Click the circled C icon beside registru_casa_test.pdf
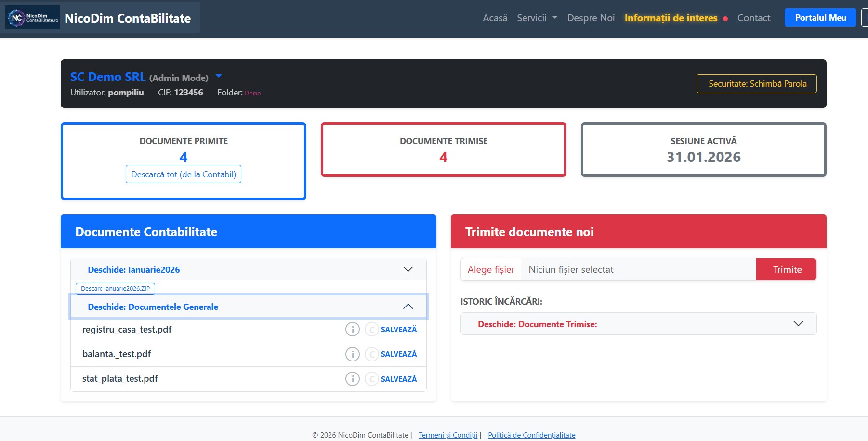Viewport: 868px width, 441px height. [371, 330]
